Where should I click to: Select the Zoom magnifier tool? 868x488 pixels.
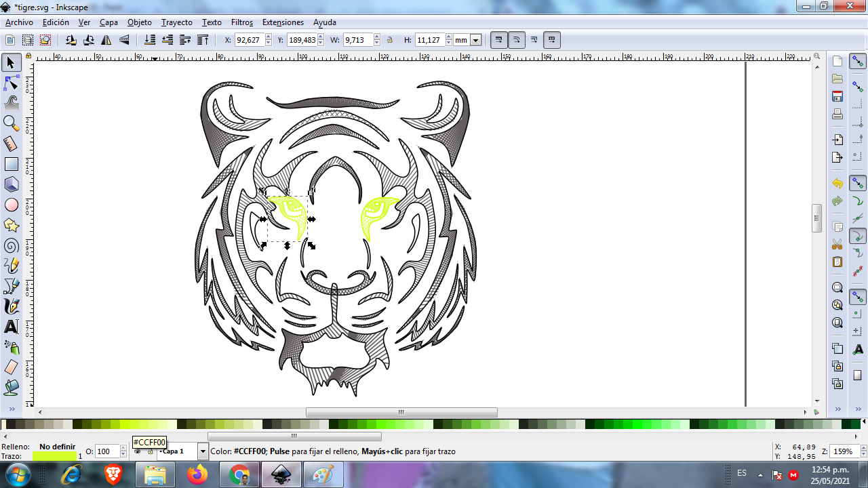coord(11,123)
